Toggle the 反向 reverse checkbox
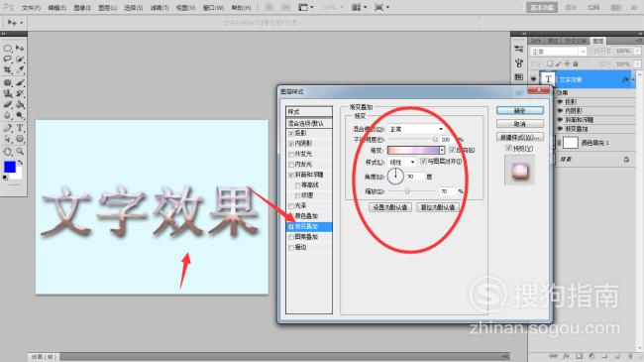644x362 pixels. [452, 150]
